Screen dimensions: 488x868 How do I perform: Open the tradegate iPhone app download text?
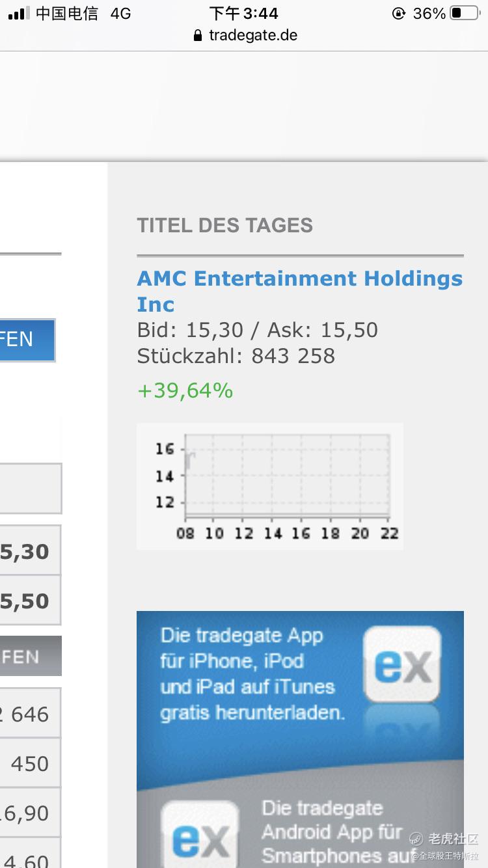point(253,674)
